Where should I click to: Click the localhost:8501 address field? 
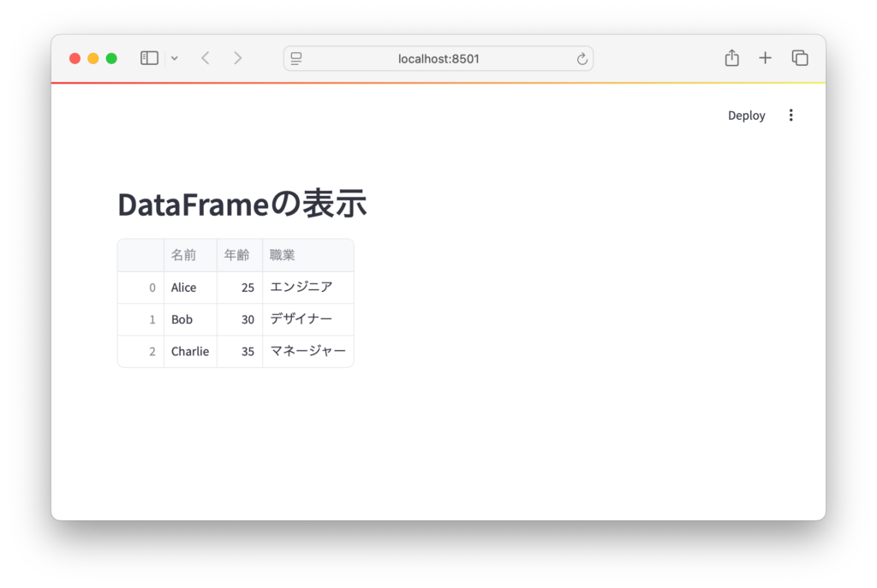coord(438,58)
